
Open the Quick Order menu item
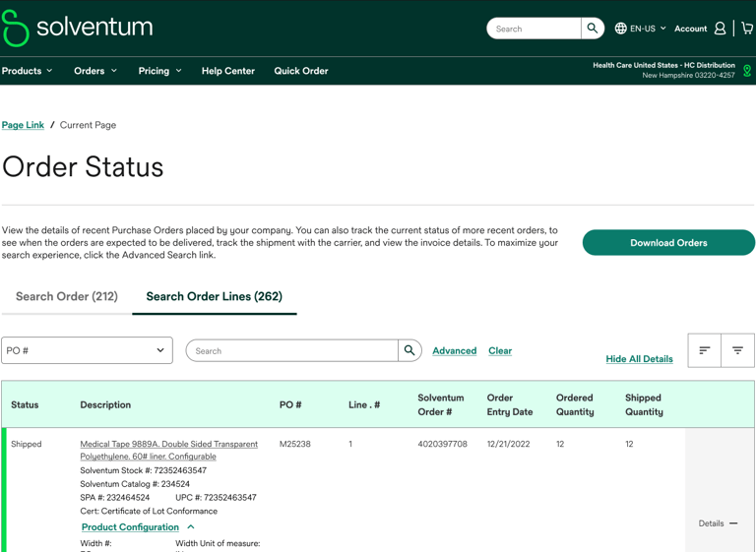point(301,71)
